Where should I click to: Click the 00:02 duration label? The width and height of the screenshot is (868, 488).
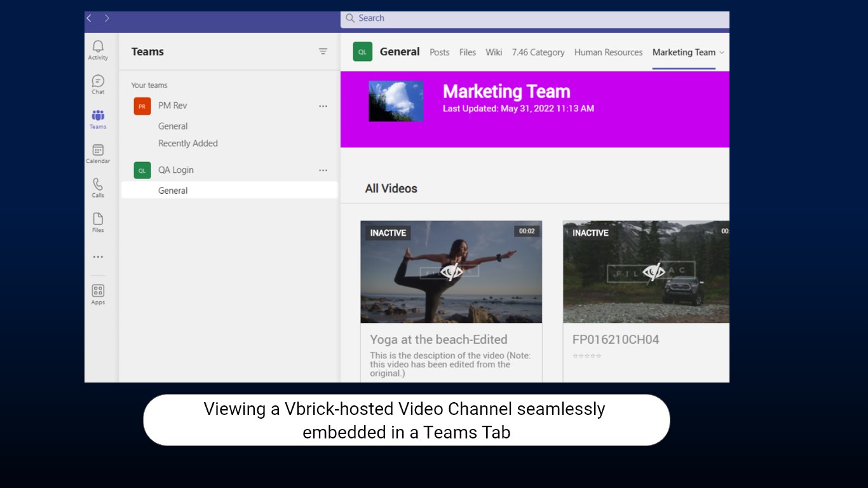(x=527, y=231)
